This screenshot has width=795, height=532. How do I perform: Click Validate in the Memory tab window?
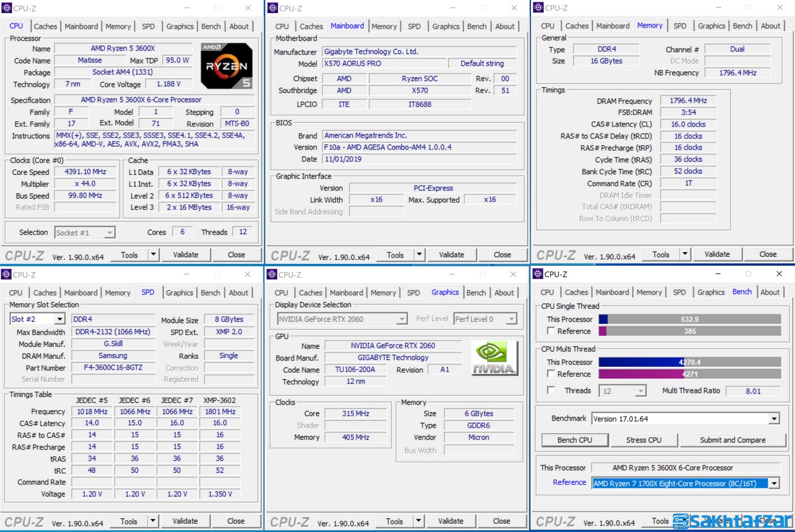pos(717,254)
